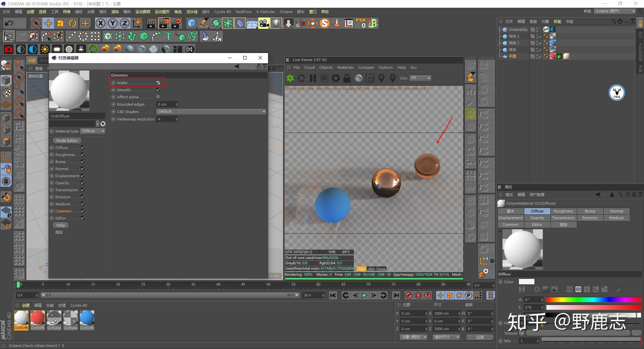Select the Move tool in top toolbar
Viewport: 644px width, 349px height.
point(48,23)
